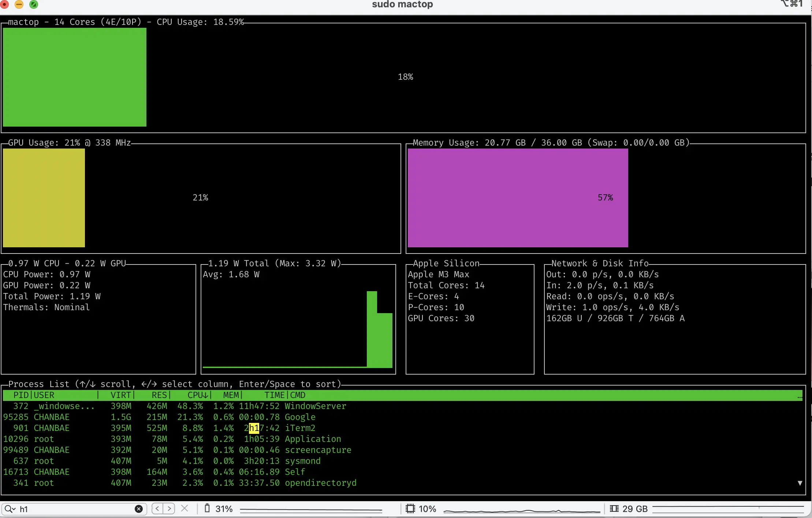Open the search options magnifier dropdown
The height and width of the screenshot is (518, 812).
coord(10,509)
